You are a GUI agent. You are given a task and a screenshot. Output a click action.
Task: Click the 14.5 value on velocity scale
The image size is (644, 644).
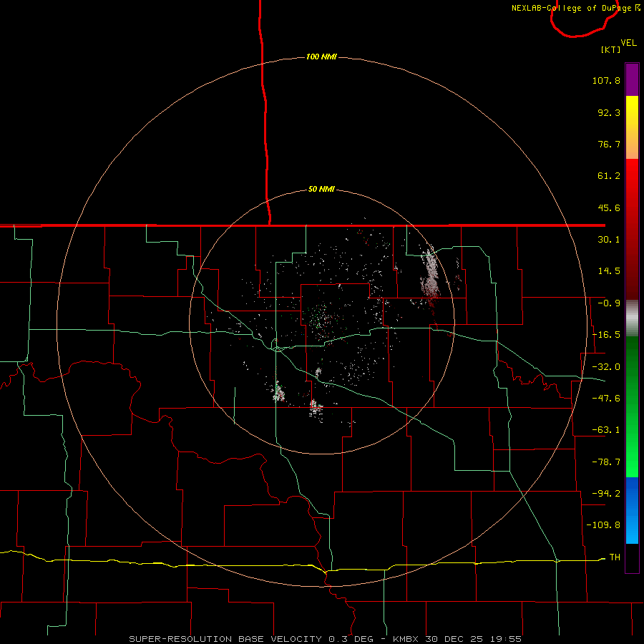609,271
